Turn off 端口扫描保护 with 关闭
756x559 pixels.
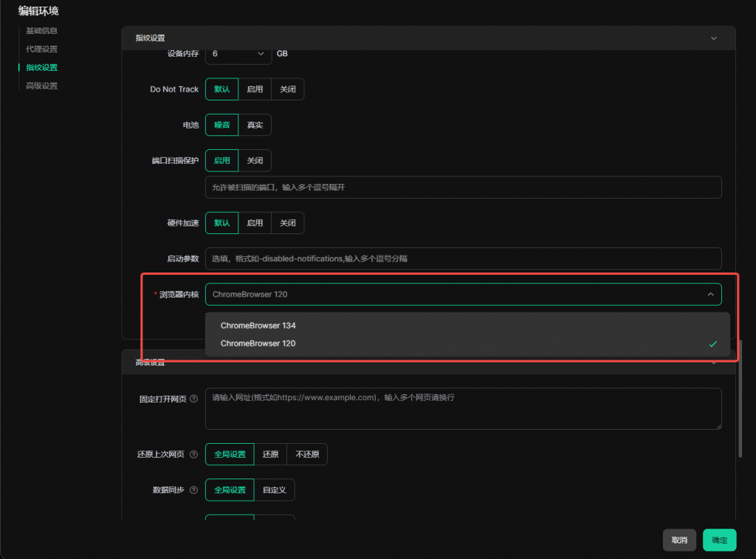(x=255, y=160)
